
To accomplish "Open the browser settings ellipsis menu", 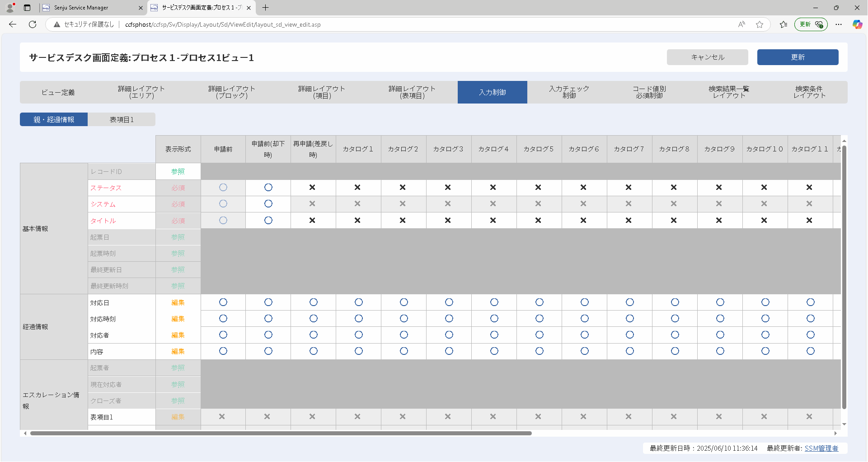I will point(839,24).
